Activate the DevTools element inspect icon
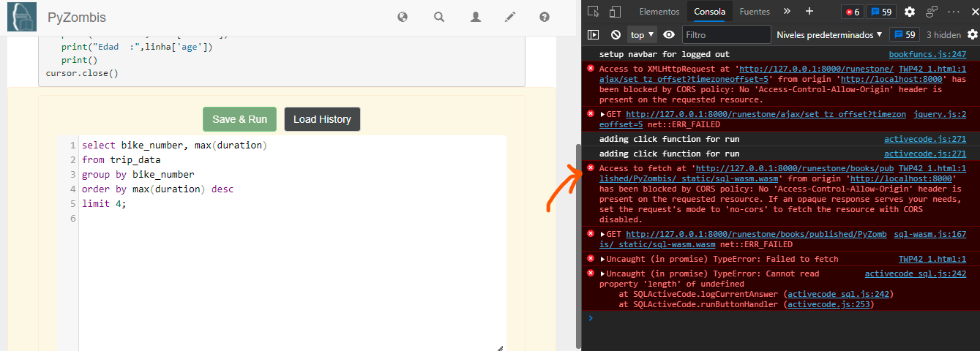 pos(594,11)
